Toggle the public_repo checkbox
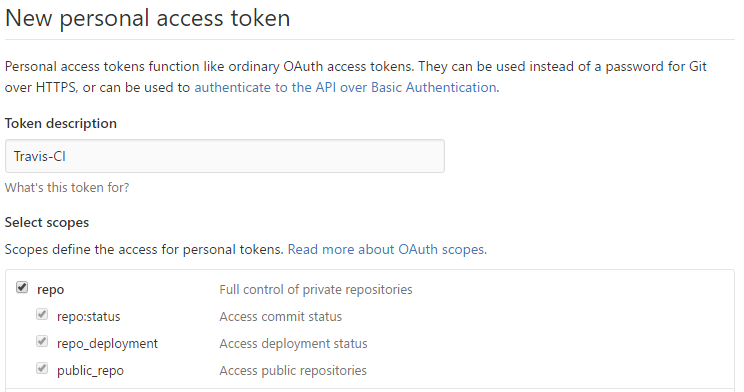 tap(42, 368)
